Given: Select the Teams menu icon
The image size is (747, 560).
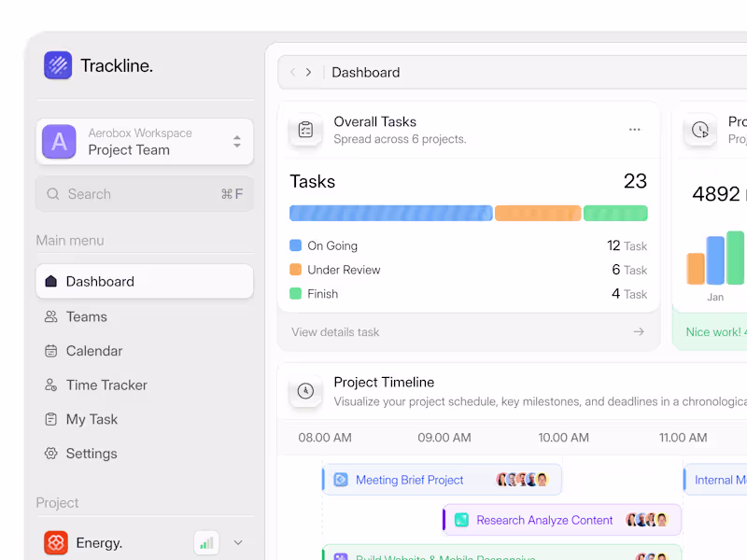Looking at the screenshot, I should click(51, 316).
